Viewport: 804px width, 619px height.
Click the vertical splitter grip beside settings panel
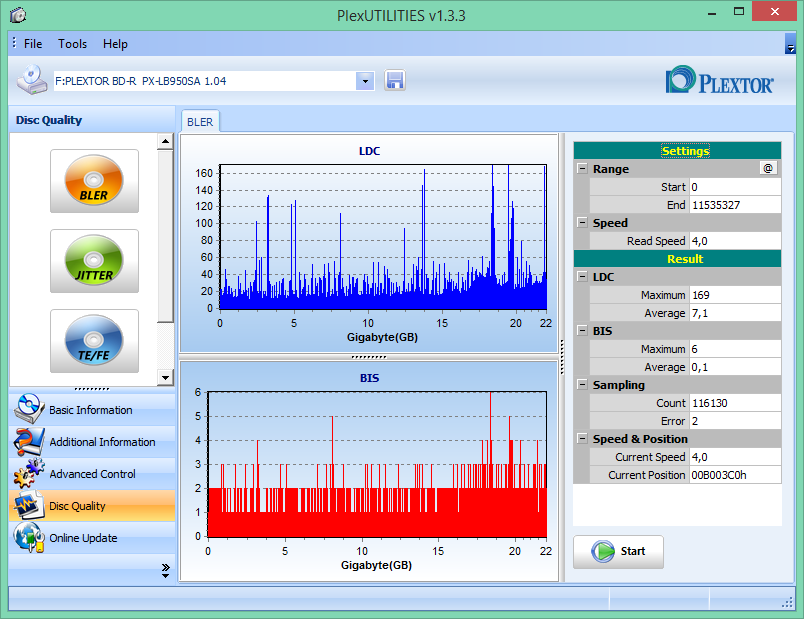point(562,356)
